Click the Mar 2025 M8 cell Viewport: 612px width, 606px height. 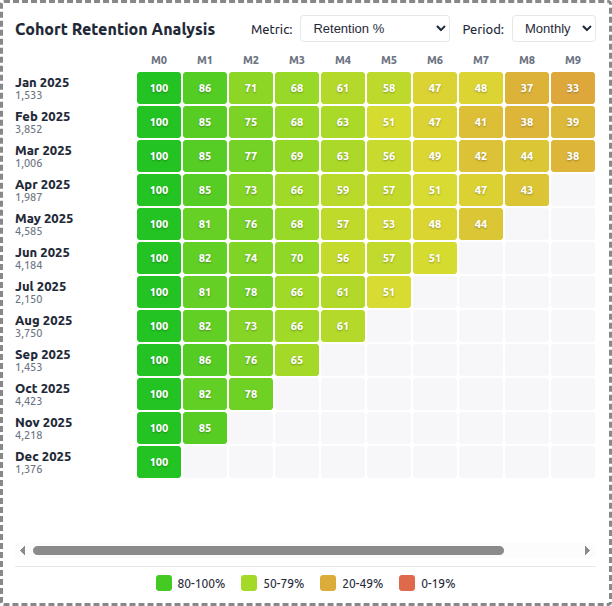(527, 156)
